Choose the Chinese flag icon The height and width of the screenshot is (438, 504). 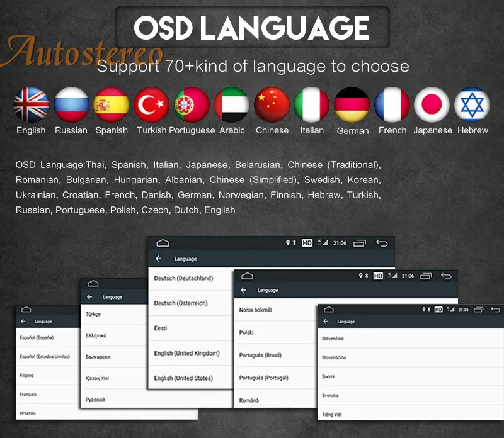pyautogui.click(x=272, y=104)
